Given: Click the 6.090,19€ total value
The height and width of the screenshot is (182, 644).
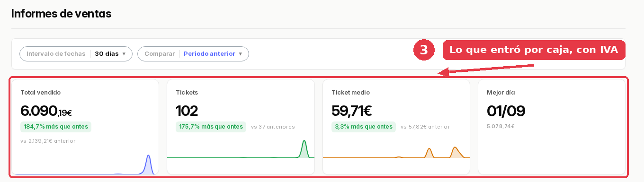Looking at the screenshot, I should point(46,111).
